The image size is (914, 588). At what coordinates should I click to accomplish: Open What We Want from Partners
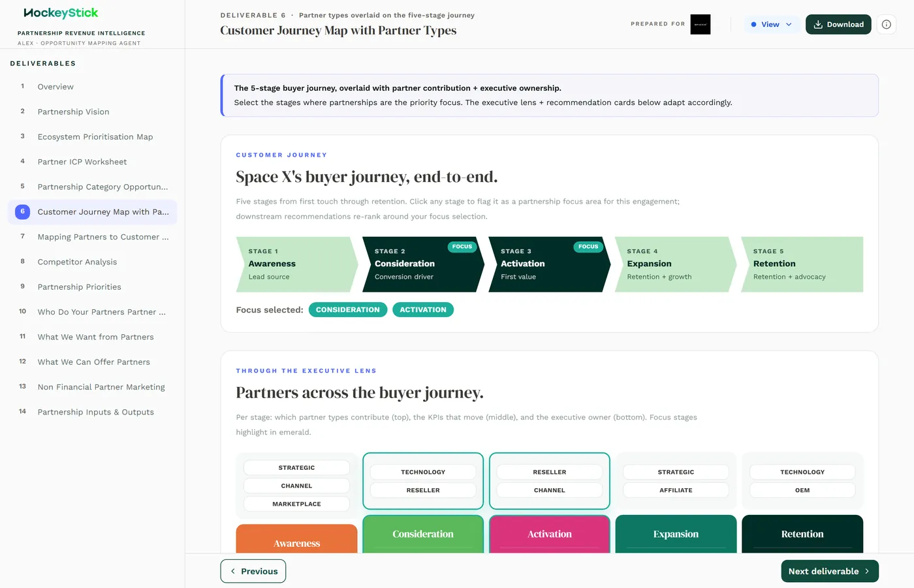coord(92,337)
